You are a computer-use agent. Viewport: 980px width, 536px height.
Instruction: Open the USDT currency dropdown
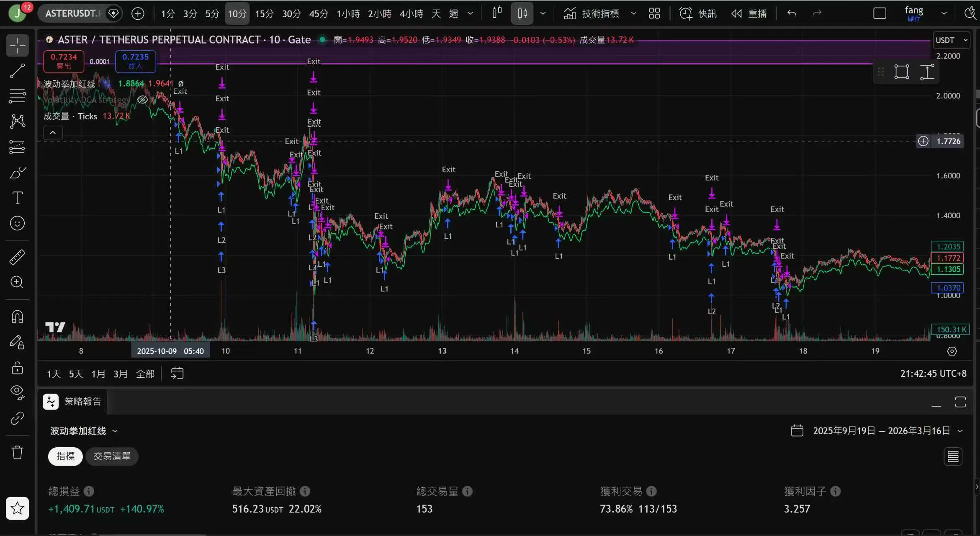[x=951, y=40]
